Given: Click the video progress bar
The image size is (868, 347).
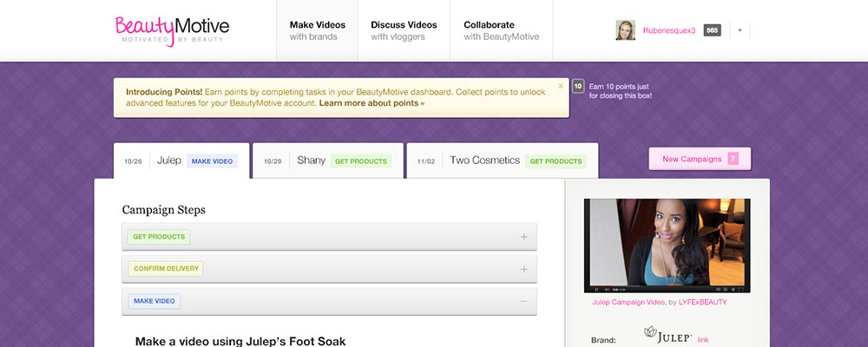Looking at the screenshot, I should click(667, 285).
